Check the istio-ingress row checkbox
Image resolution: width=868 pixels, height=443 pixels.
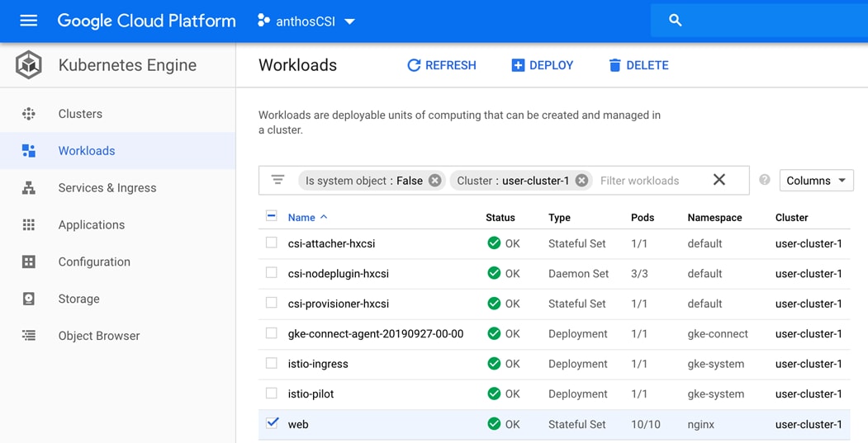(271, 363)
